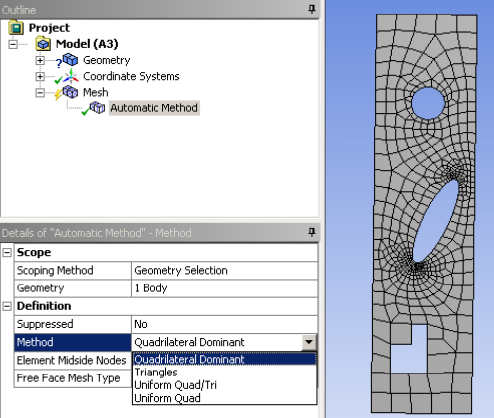Choose Uniform Quad from the list
The height and width of the screenshot is (418, 494).
click(x=224, y=398)
